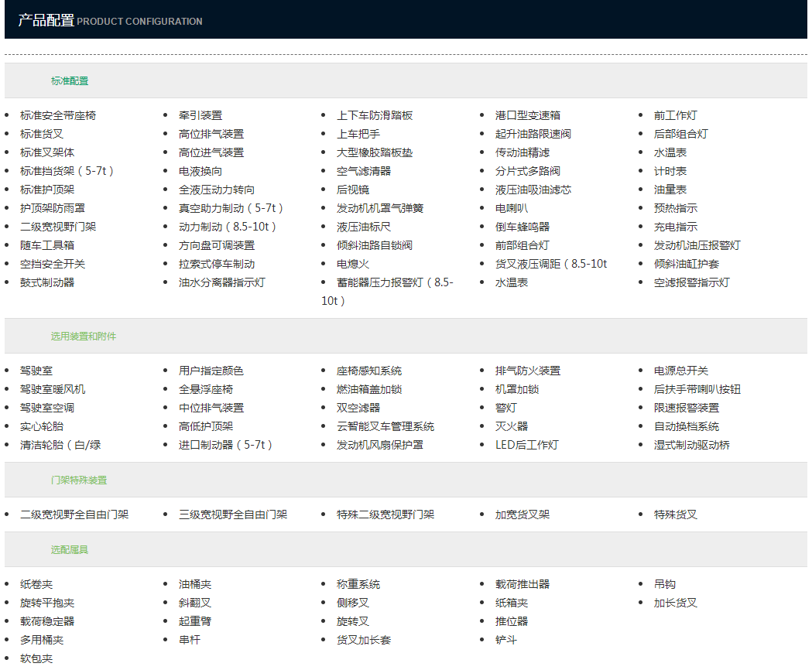Click the 方向盘可调装置 item

pos(217,245)
